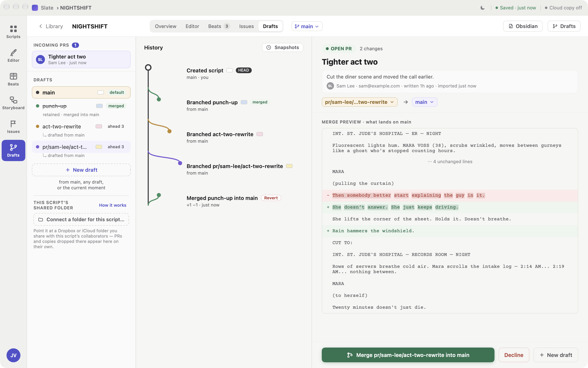Open the Obsidian export button

tap(523, 26)
